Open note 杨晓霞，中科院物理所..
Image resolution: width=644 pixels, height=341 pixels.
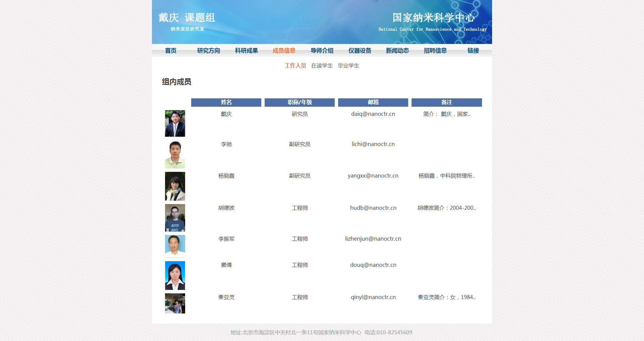coord(447,176)
